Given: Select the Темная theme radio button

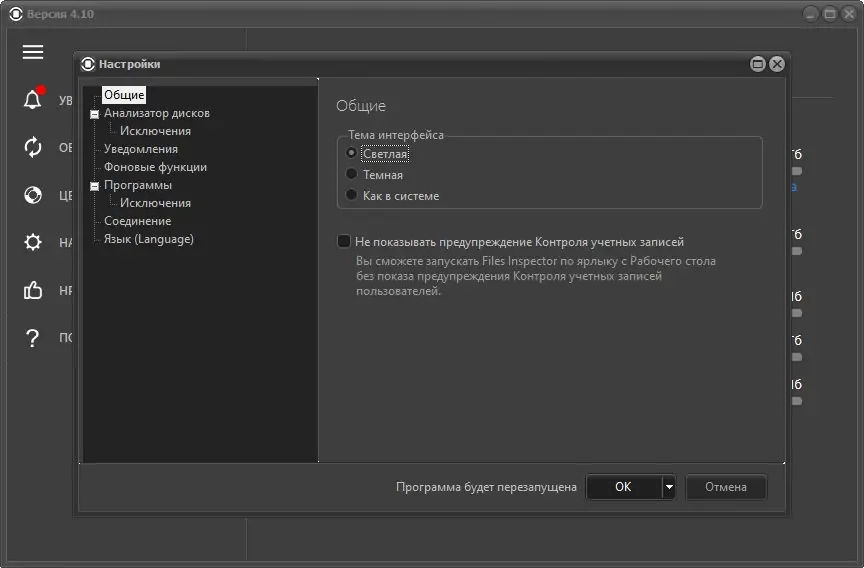Looking at the screenshot, I should [351, 174].
